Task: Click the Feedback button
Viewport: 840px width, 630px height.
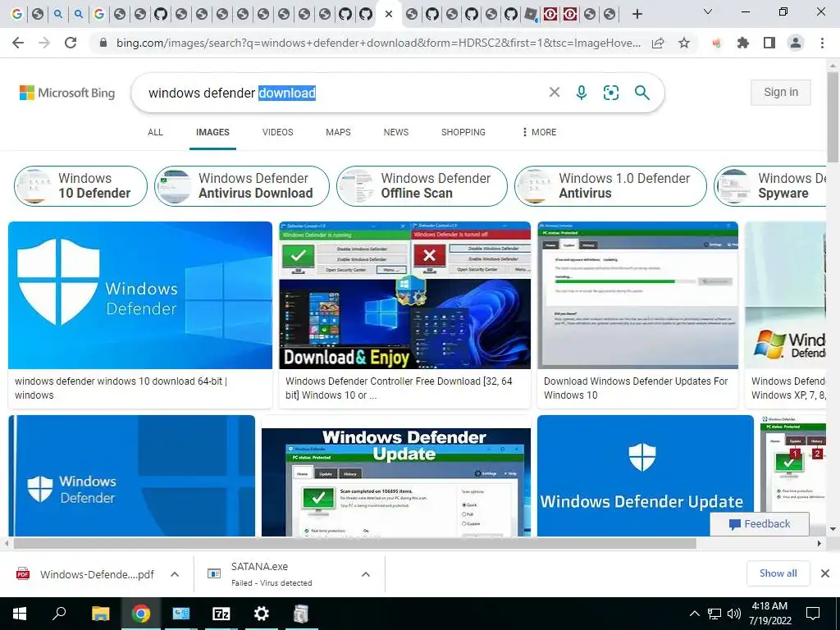Action: click(x=760, y=524)
